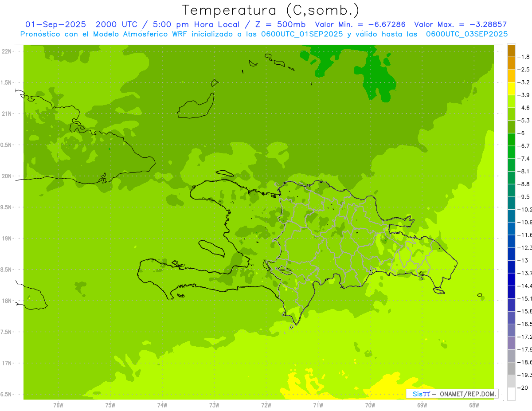
Task: Click the '5:00 pm Hora Local' text
Action: pyautogui.click(x=198, y=24)
